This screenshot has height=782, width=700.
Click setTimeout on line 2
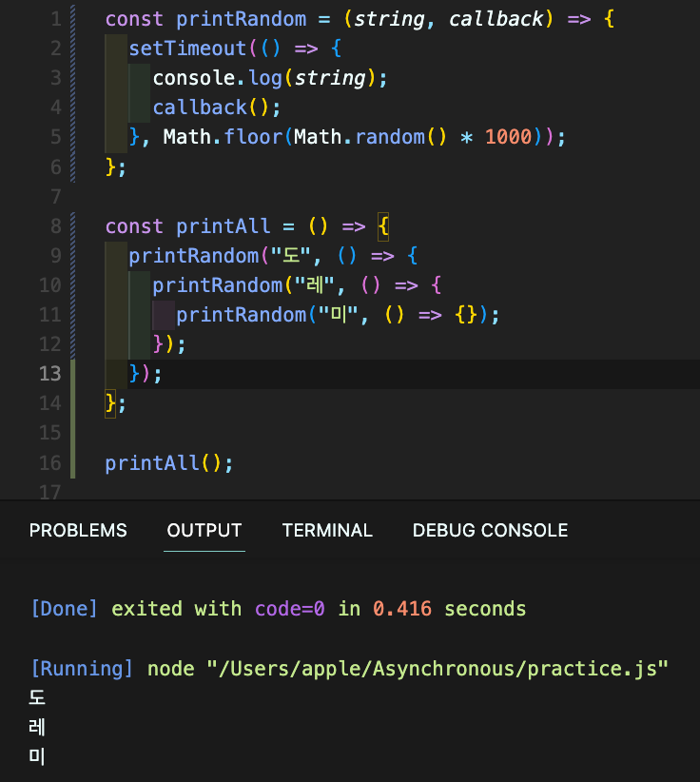click(187, 49)
